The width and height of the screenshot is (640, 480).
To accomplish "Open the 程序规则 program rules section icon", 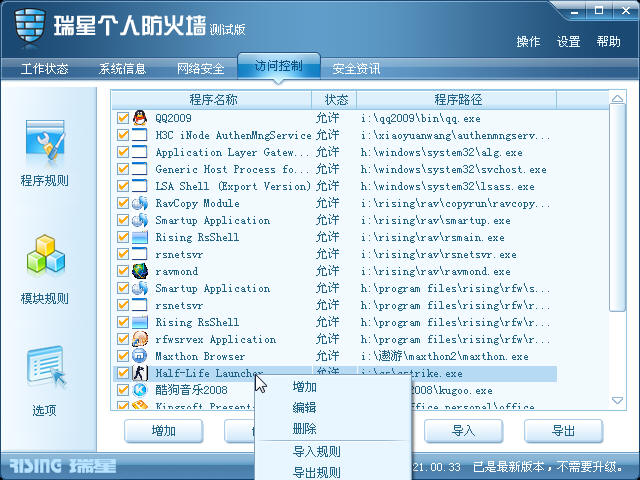I will (45, 144).
